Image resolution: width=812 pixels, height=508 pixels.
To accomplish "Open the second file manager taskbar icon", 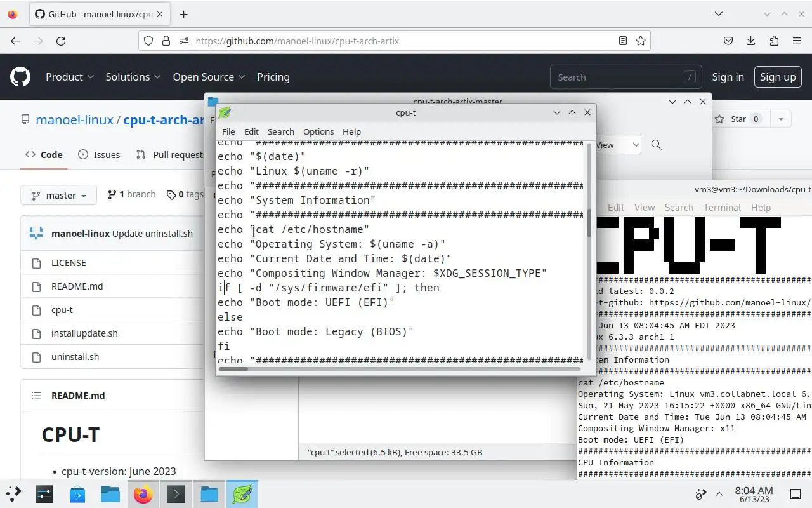I will point(209,493).
